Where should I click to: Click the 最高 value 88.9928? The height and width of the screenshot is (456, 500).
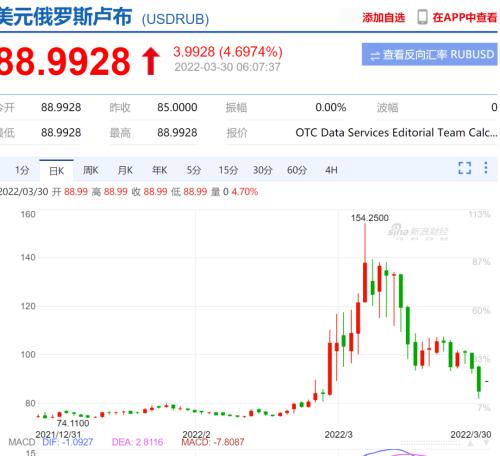[177, 133]
